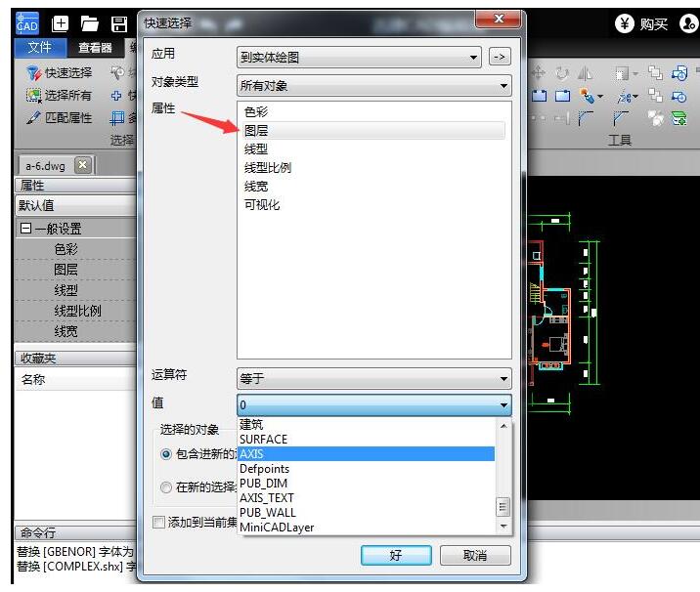Screen dimensions: 700x592
Task: Toggle 添加到当前集 checkbox
Action: [158, 522]
